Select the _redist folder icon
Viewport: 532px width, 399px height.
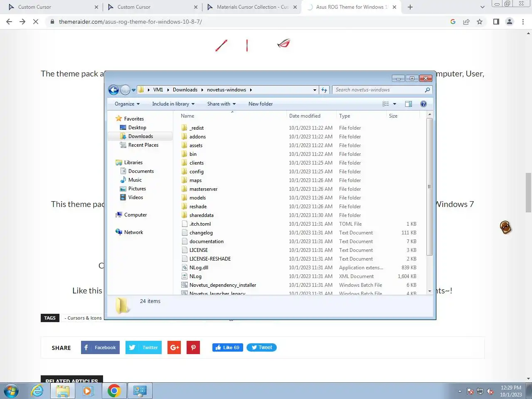(185, 128)
